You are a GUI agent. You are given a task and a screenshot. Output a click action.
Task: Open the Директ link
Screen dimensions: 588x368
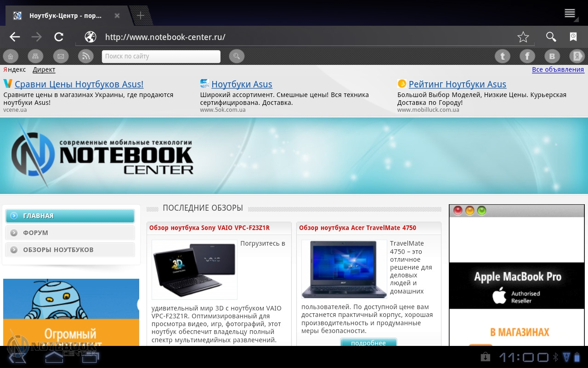pyautogui.click(x=44, y=70)
